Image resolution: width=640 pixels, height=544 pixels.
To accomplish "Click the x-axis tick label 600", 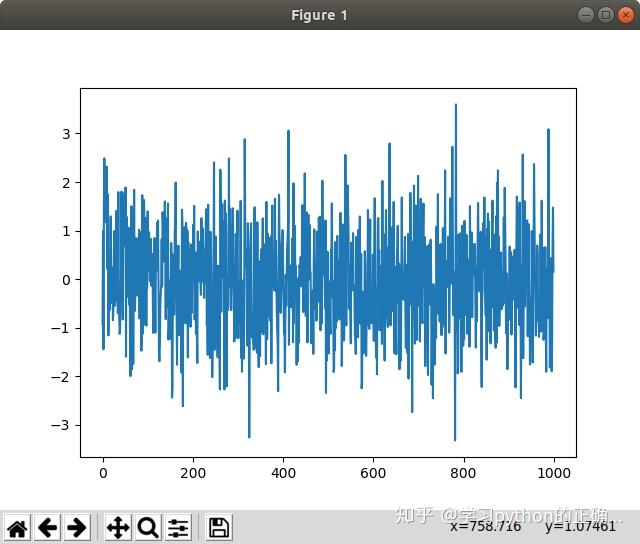I will 373,473.
